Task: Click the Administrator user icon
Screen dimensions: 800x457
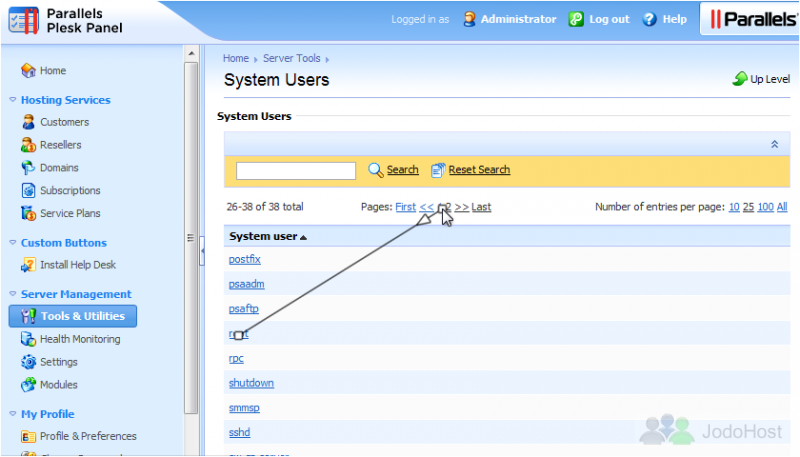Action: click(469, 19)
